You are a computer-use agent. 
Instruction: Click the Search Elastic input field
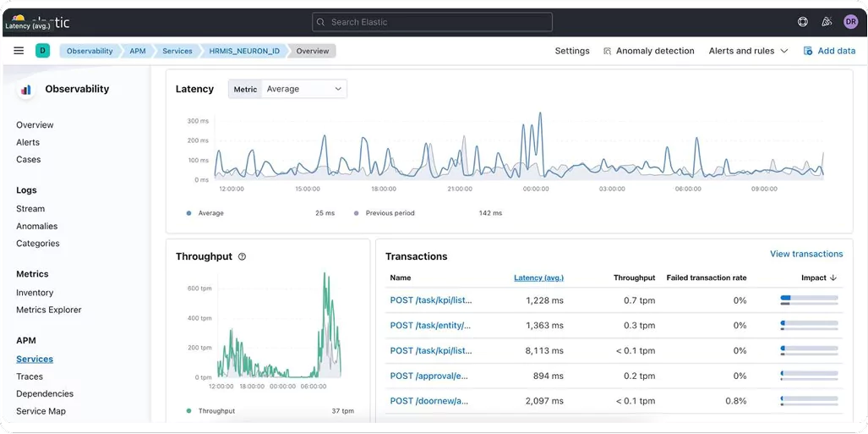[x=432, y=22]
